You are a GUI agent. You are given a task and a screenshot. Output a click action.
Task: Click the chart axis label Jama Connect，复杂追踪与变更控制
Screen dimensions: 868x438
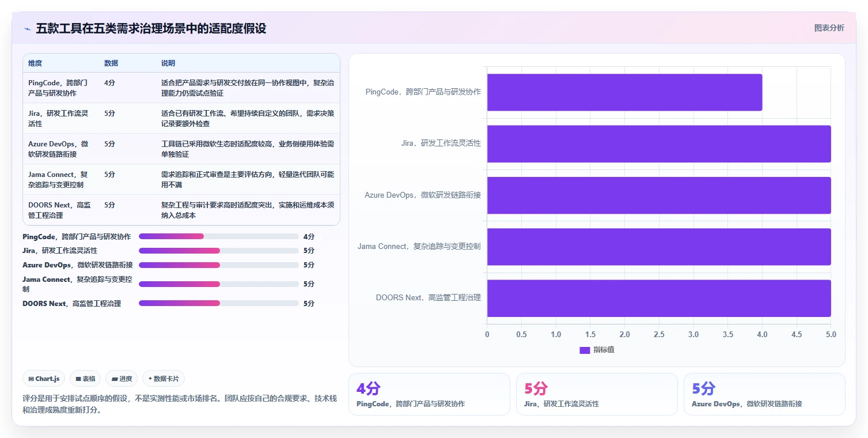pyautogui.click(x=419, y=246)
